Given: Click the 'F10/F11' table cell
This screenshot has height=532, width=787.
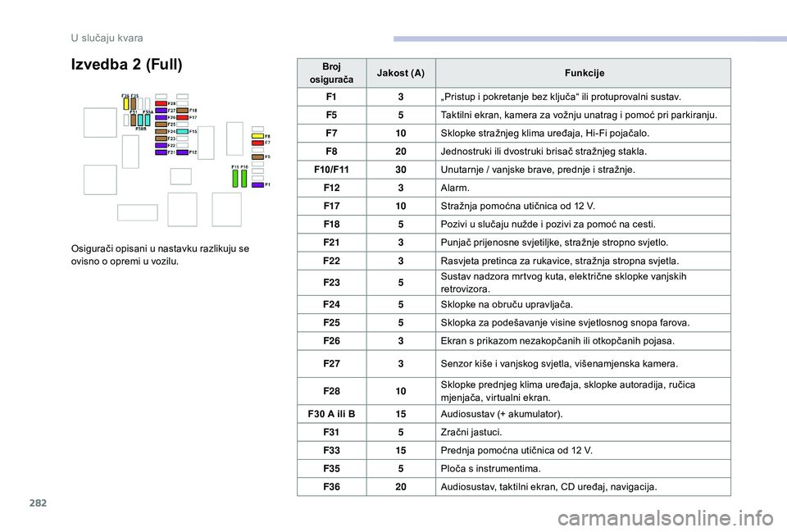Looking at the screenshot, I should [331, 170].
